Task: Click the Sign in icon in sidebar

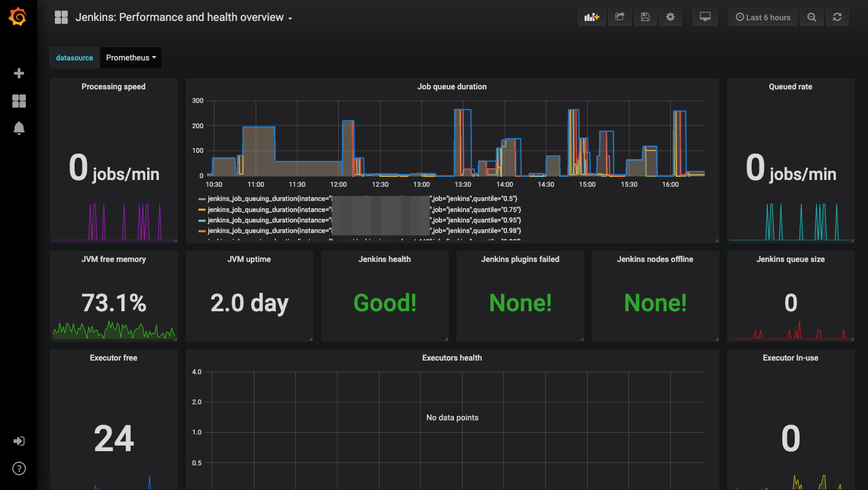Action: [x=19, y=441]
